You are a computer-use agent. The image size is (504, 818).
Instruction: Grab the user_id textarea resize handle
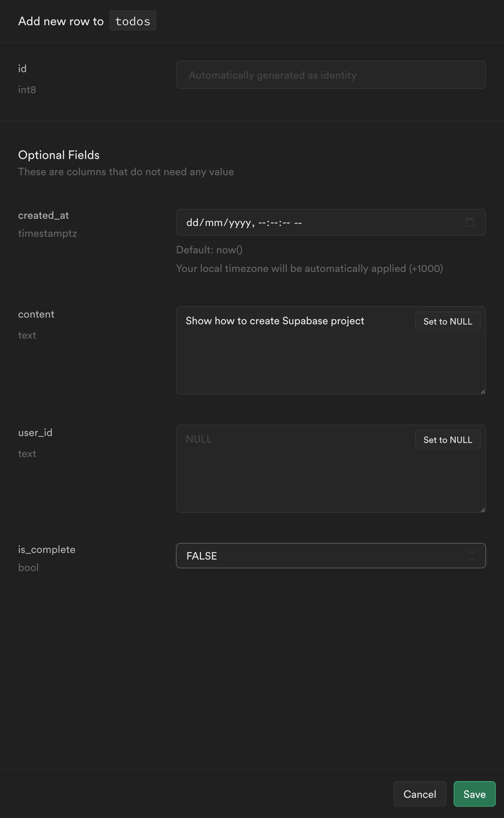point(483,510)
